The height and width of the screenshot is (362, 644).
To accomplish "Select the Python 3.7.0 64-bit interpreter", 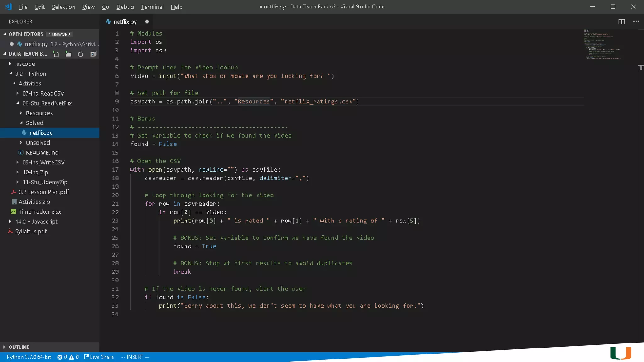I will coord(29,357).
